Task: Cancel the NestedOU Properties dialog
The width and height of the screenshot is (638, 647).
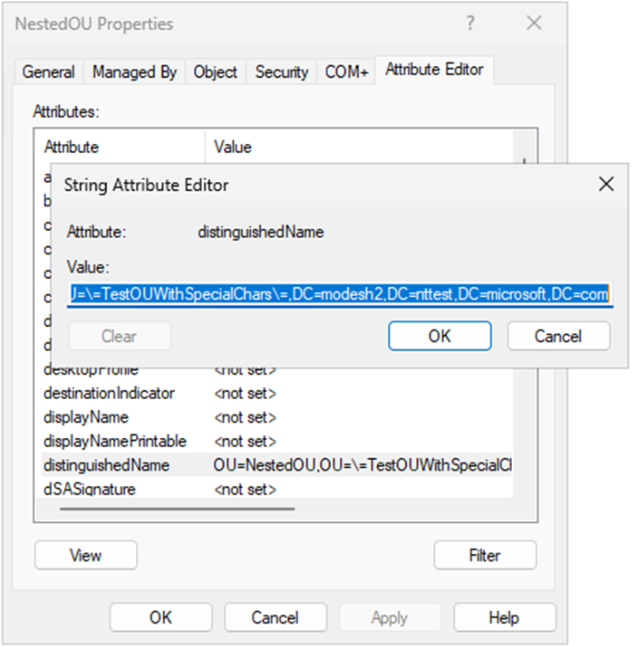Action: (275, 617)
